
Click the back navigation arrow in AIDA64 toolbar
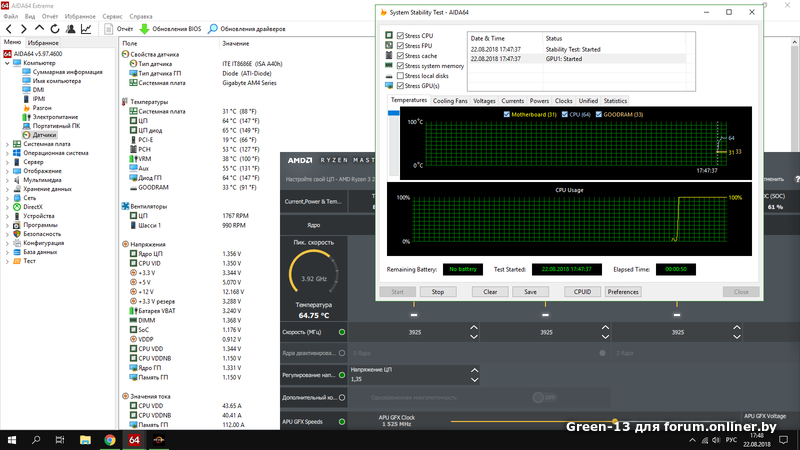(x=10, y=29)
